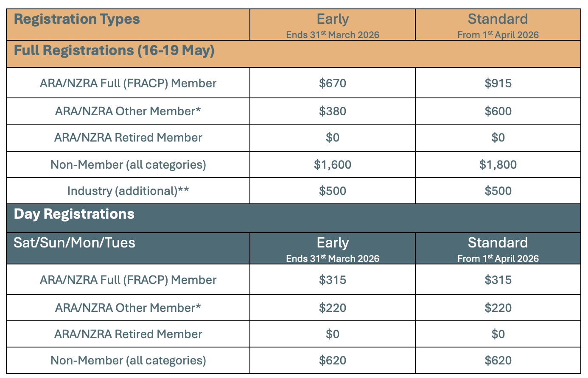The height and width of the screenshot is (378, 588).
Task: Click the $915 standard full member price
Action: [498, 83]
